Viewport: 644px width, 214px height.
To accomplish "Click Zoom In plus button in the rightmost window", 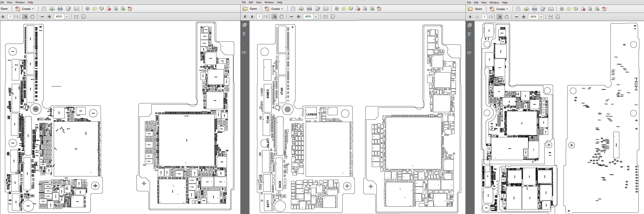I will [x=524, y=17].
